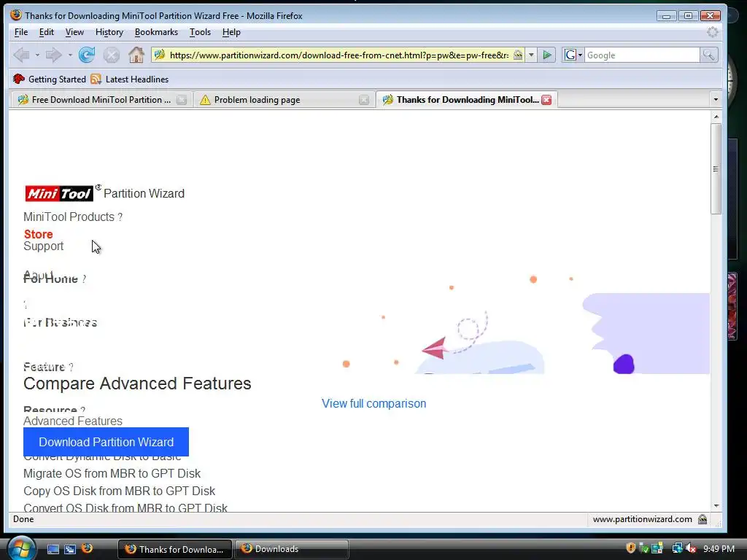The width and height of the screenshot is (747, 560).
Task: Open the back history dropdown arrow
Action: (37, 55)
